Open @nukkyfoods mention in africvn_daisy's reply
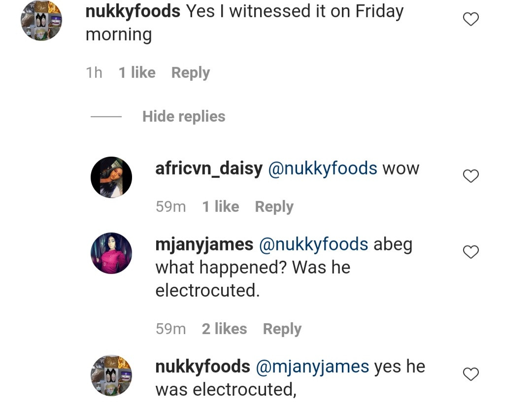This screenshot has width=532, height=411. click(x=323, y=169)
